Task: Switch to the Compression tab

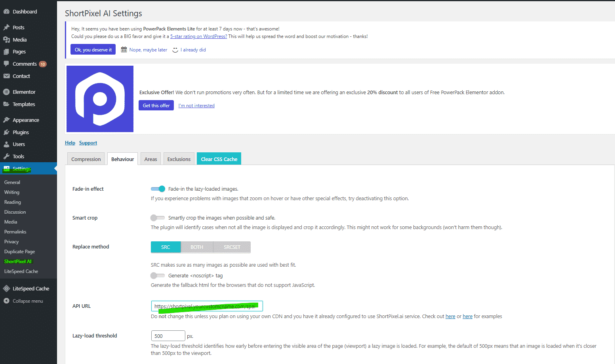Action: 86,159
